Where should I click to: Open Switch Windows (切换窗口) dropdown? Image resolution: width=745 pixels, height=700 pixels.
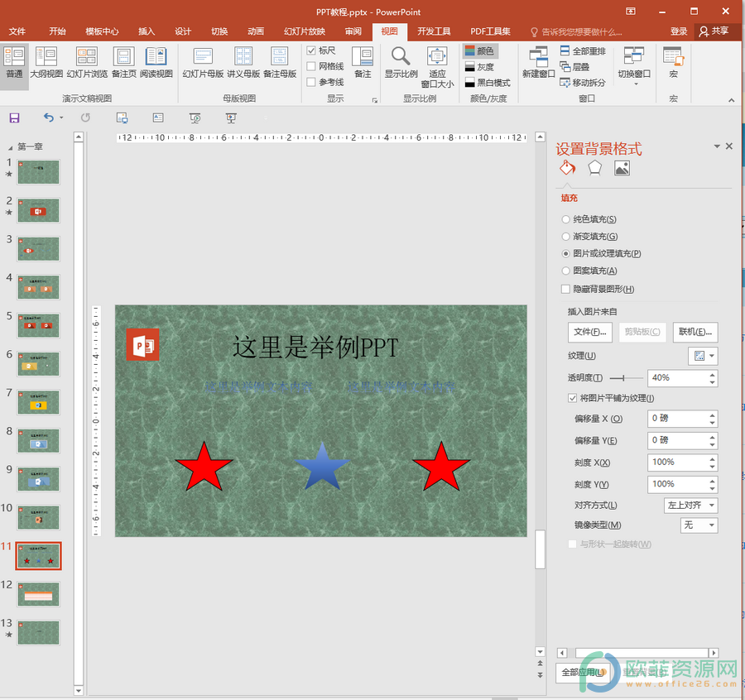634,66
